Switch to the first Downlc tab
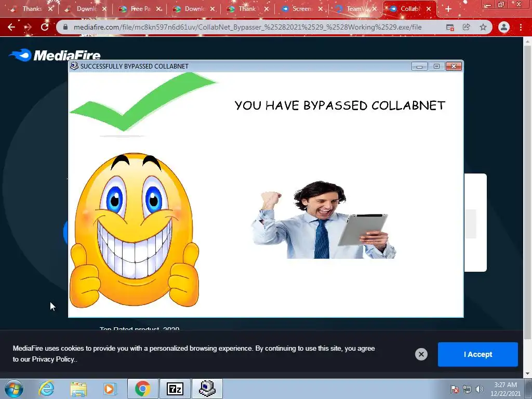Image resolution: width=532 pixels, height=399 pixels. point(86,9)
